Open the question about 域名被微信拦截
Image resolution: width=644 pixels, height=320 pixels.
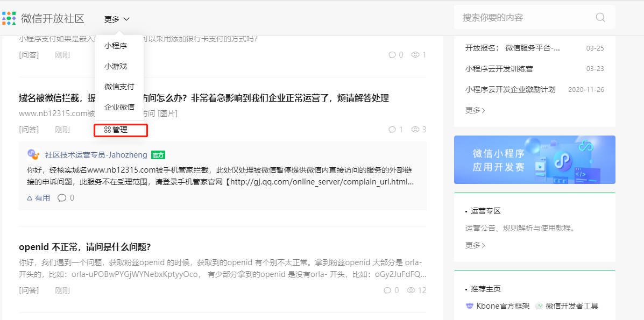pyautogui.click(x=204, y=98)
